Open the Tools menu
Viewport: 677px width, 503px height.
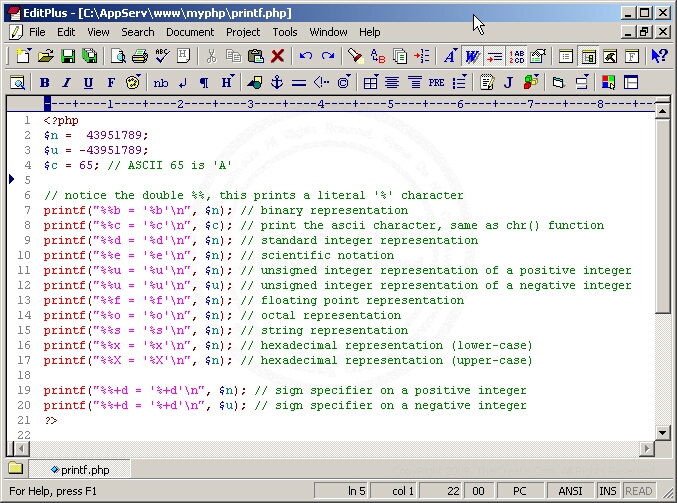click(x=285, y=32)
